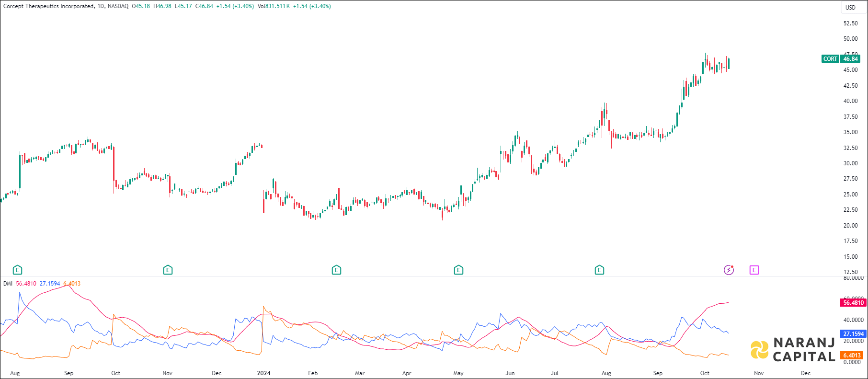This screenshot has height=379, width=868.
Task: Click the Corcept Therapeutics Incorporated symbol title
Action: (x=48, y=6)
